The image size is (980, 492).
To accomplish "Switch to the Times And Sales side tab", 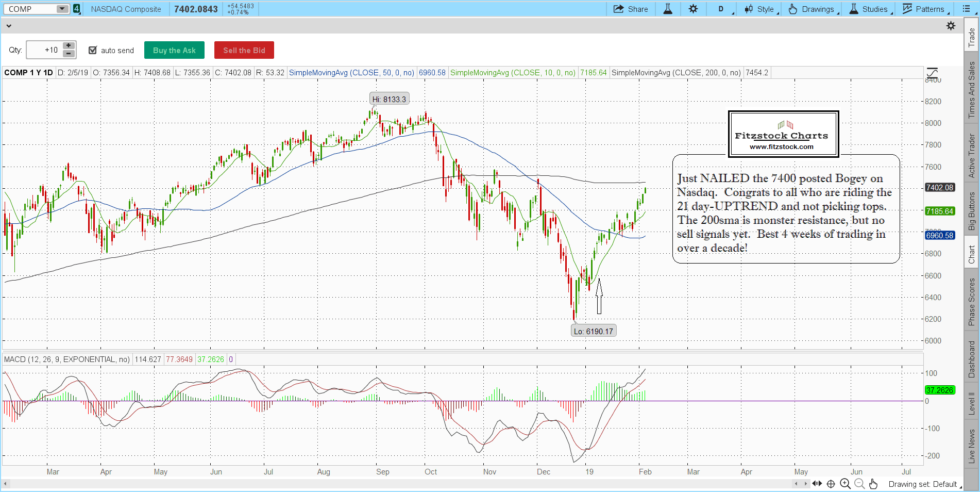I will coord(972,89).
